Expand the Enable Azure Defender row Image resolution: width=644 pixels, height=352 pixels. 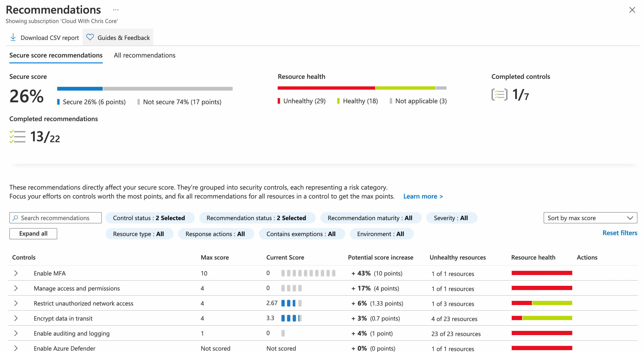(x=16, y=347)
